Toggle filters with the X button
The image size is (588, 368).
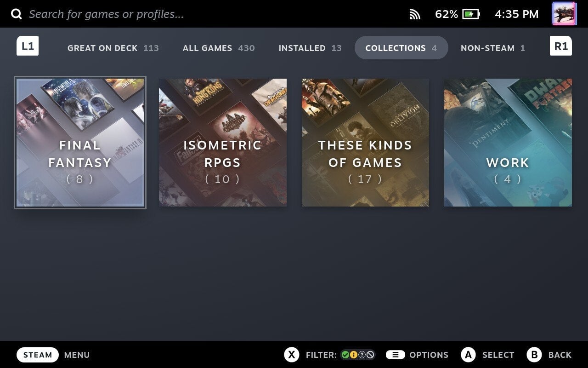(292, 355)
